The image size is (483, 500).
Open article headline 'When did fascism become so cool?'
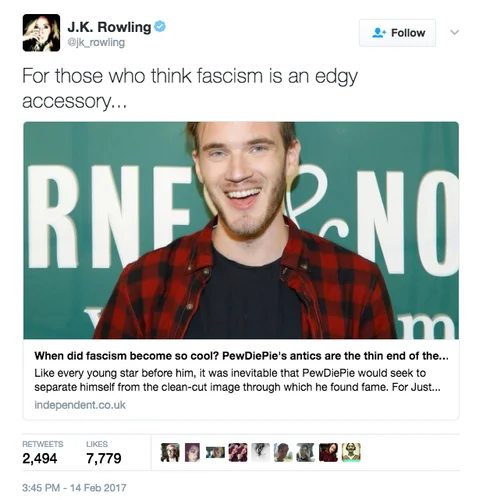[x=241, y=356]
